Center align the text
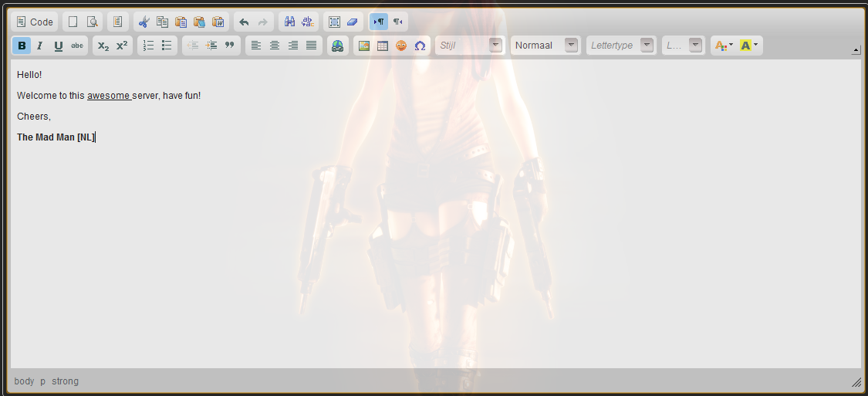868x396 pixels. (x=275, y=46)
